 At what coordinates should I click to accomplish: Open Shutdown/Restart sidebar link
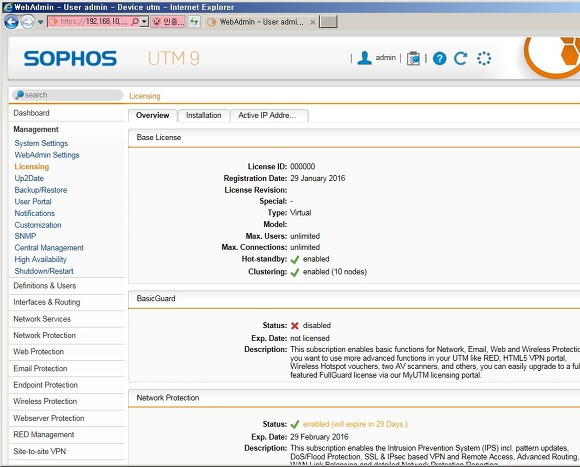click(44, 271)
